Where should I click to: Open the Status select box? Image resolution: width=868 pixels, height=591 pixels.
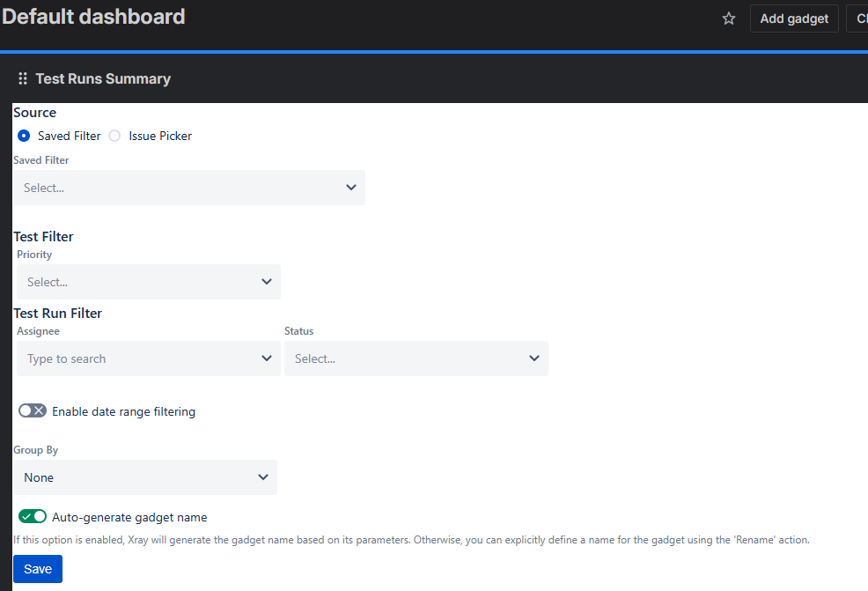405,358
